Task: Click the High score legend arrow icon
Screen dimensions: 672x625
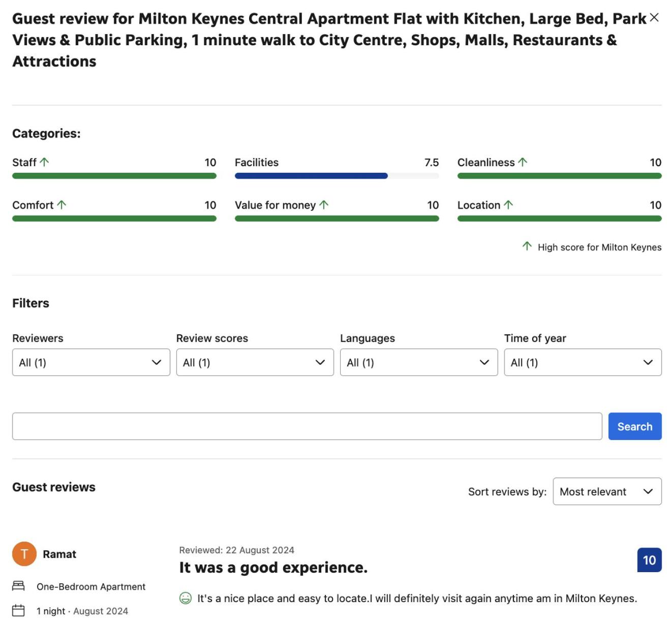Action: click(x=527, y=246)
